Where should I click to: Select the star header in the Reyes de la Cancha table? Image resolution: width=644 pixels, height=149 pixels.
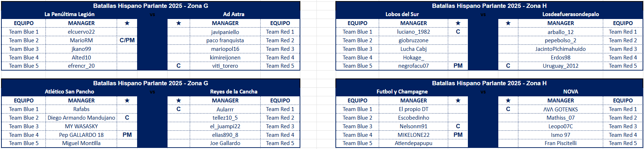(x=179, y=101)
